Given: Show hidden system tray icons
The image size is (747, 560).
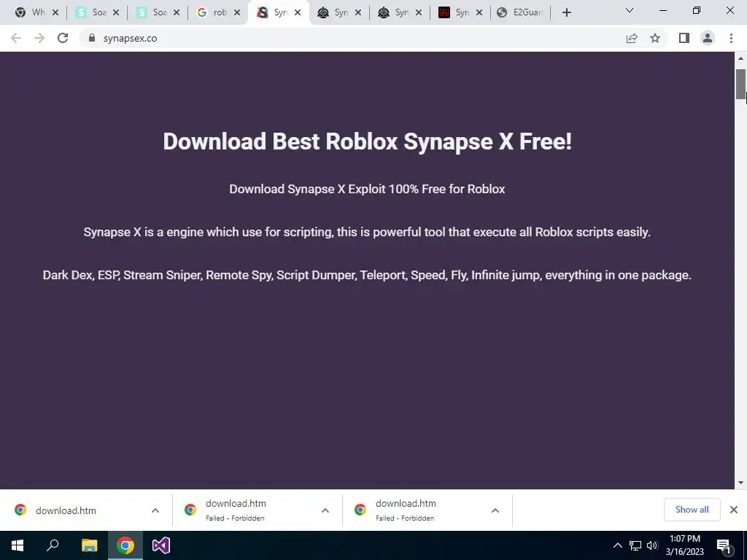Looking at the screenshot, I should (617, 545).
